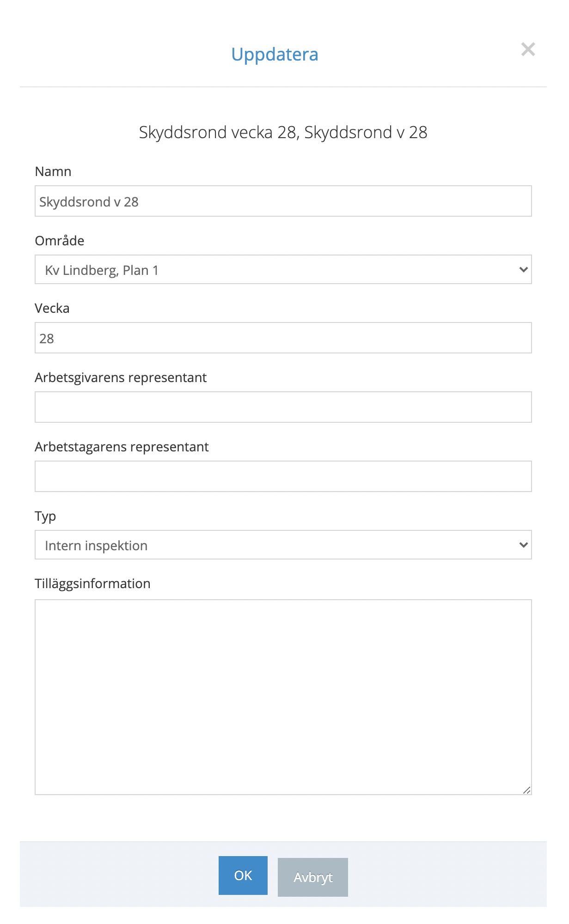Click the Arbetsgivarens representant label
569x924 pixels.
121,378
